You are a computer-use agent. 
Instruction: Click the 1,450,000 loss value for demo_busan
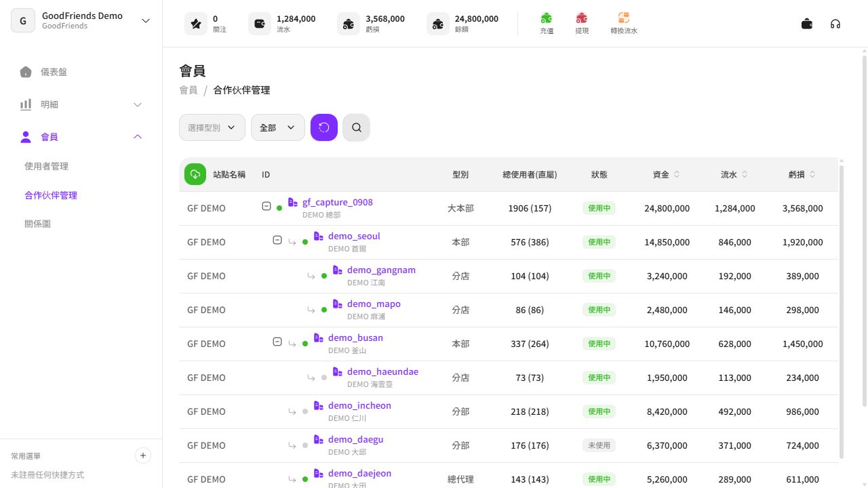(x=802, y=344)
